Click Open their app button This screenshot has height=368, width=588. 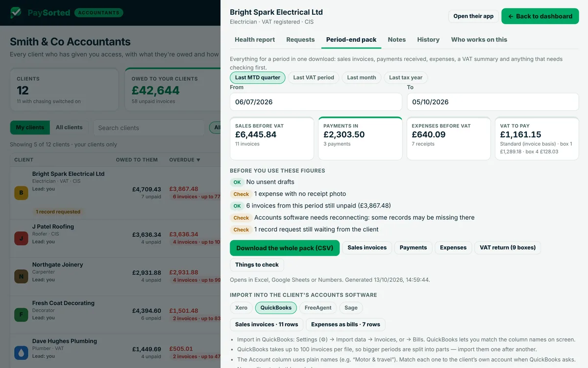(473, 16)
